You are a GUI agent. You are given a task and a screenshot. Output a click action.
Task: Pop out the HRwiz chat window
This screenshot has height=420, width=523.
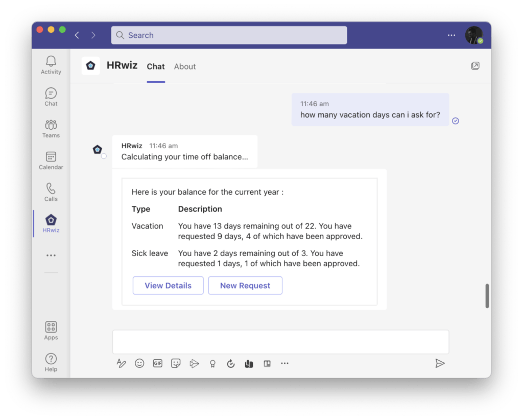pyautogui.click(x=476, y=66)
